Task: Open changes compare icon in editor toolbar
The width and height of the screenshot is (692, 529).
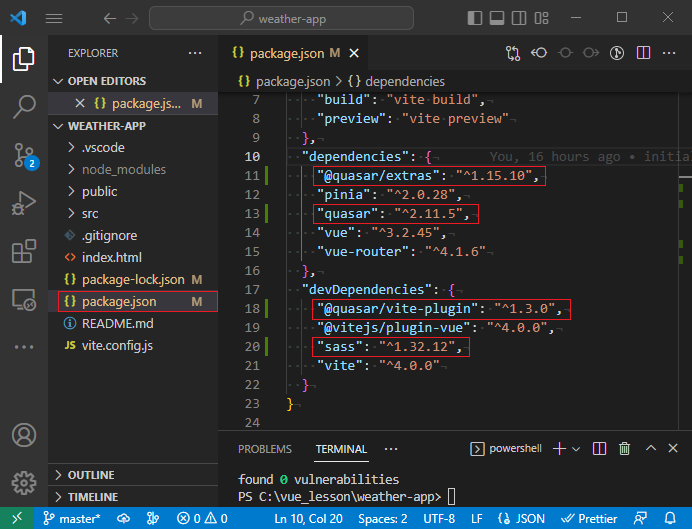Action: [513, 53]
